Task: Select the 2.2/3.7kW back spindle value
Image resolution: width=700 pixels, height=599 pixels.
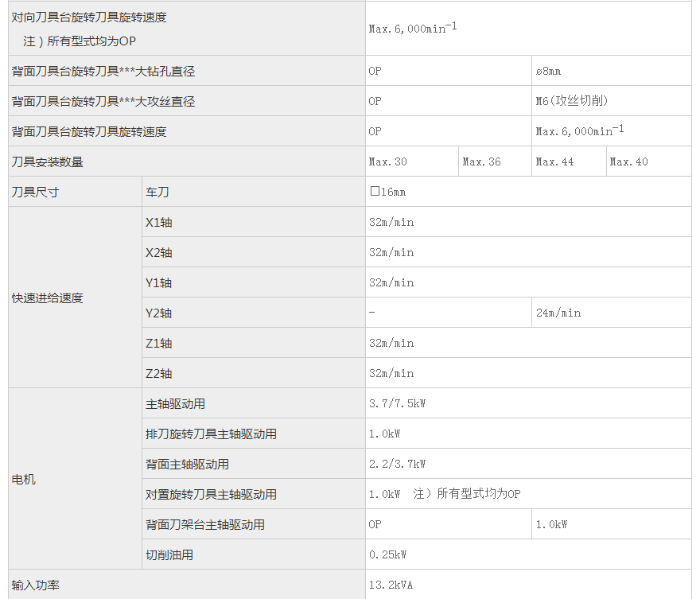Action: pos(397,464)
